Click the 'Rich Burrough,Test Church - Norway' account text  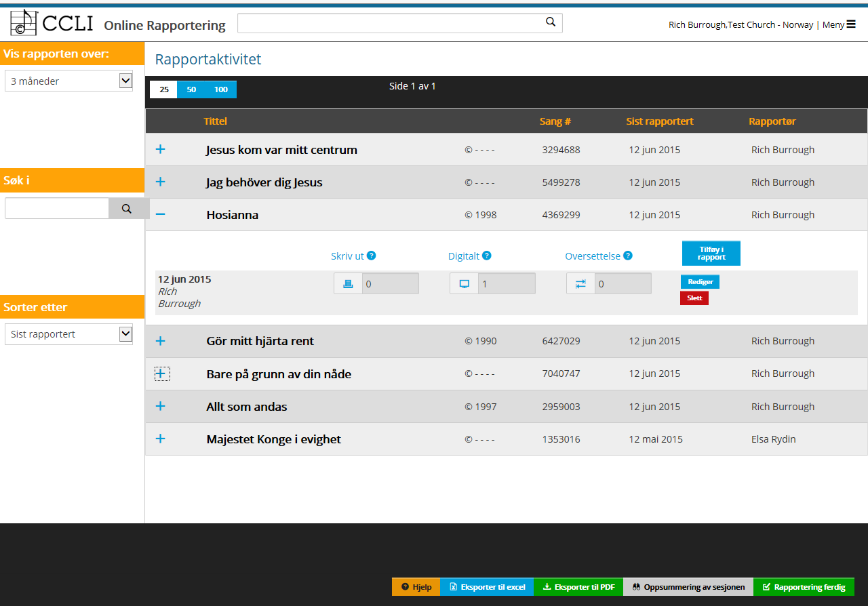[x=741, y=24]
